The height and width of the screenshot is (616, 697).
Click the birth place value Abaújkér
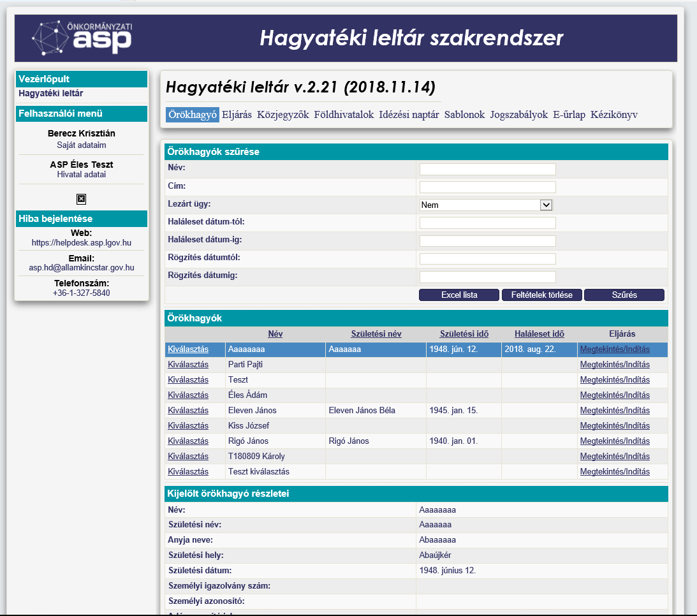tap(435, 555)
